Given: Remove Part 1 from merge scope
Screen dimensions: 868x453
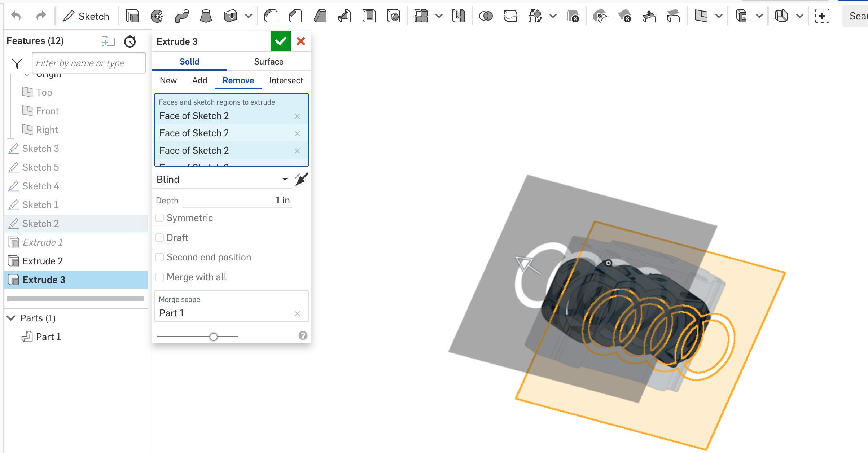Looking at the screenshot, I should click(x=297, y=313).
